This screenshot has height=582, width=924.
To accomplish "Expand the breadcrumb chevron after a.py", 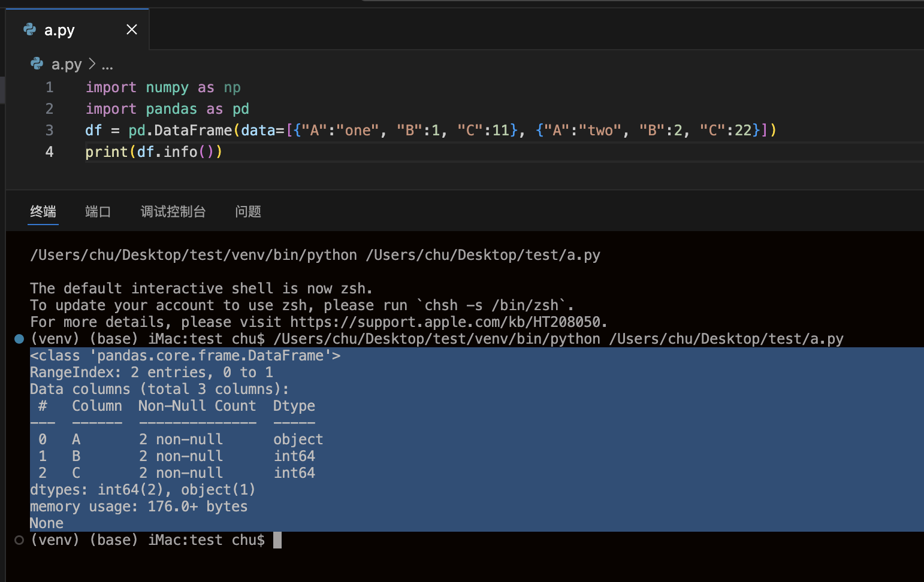I will click(x=92, y=63).
